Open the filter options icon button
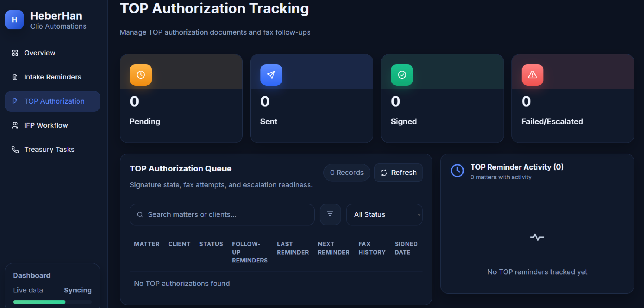 [x=330, y=214]
